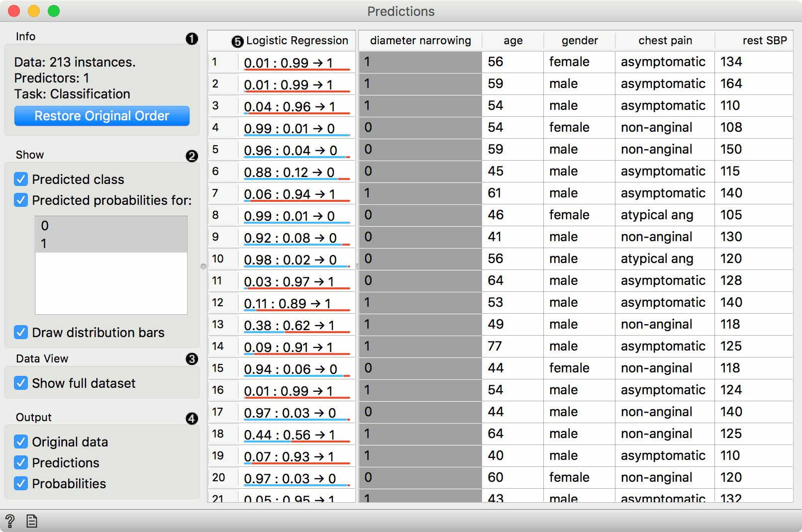Sort by diameter narrowing column header
This screenshot has height=532, width=802.
coord(420,41)
